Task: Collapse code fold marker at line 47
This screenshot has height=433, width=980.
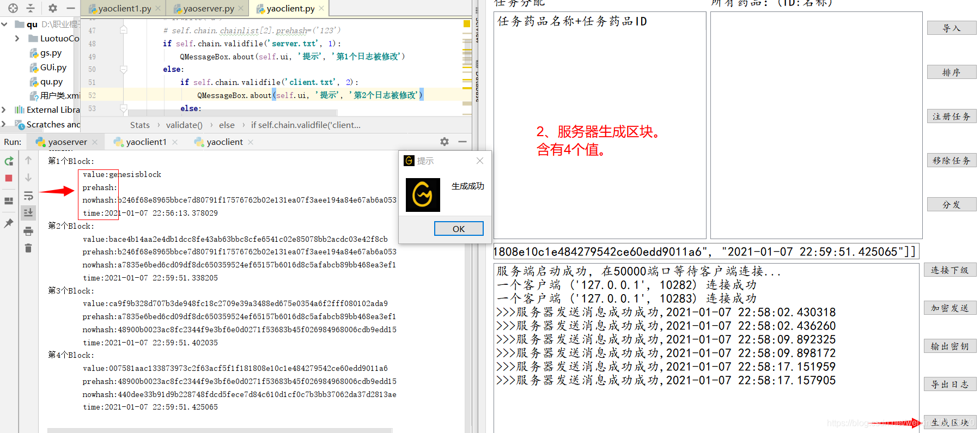Action: click(124, 30)
